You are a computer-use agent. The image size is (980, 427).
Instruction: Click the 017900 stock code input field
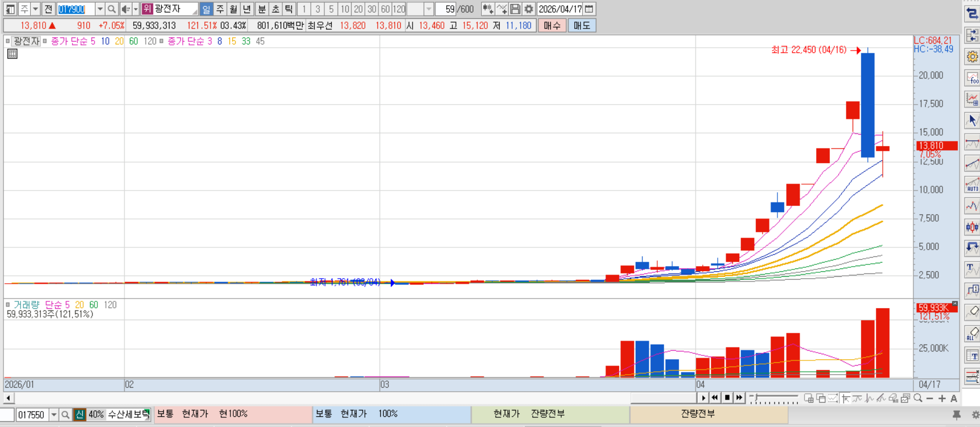[76, 9]
